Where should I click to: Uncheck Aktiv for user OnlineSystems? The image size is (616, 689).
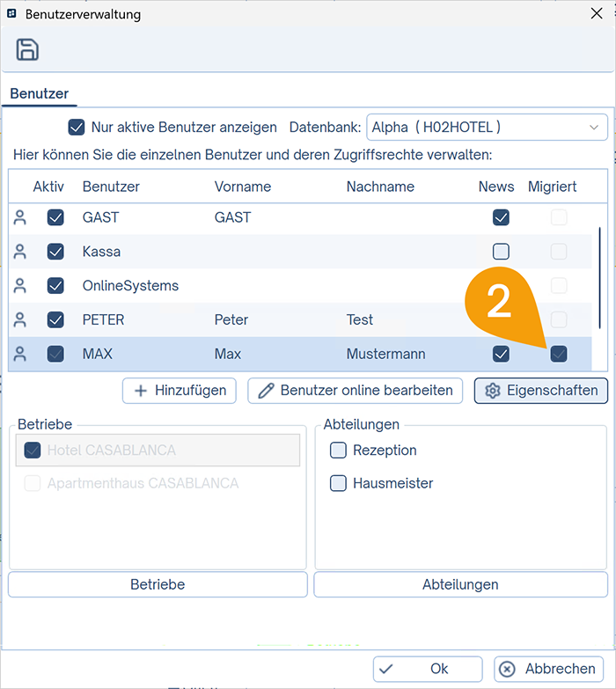[55, 286]
